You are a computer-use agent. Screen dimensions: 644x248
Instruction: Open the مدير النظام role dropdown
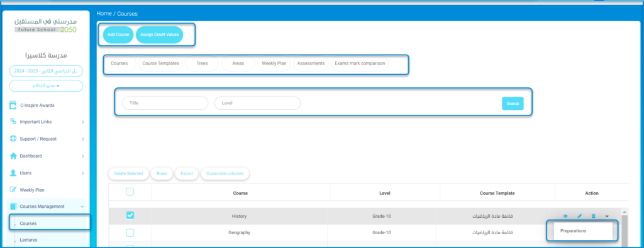pos(46,85)
